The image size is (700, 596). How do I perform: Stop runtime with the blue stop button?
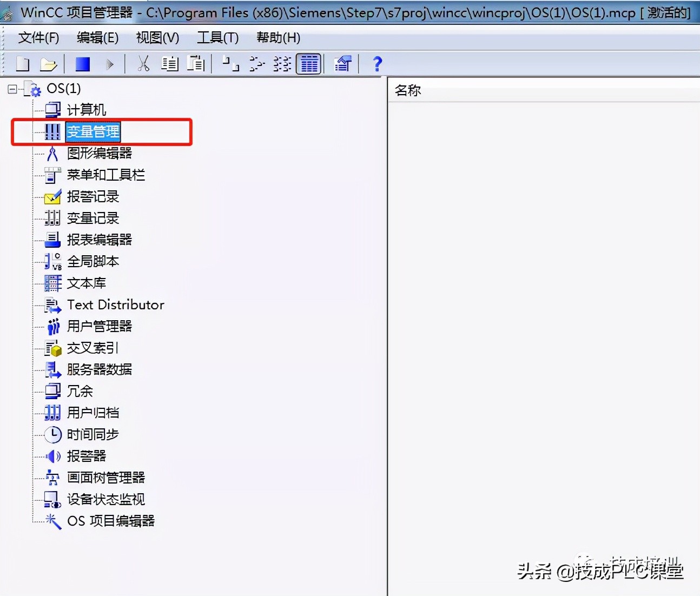(x=82, y=63)
